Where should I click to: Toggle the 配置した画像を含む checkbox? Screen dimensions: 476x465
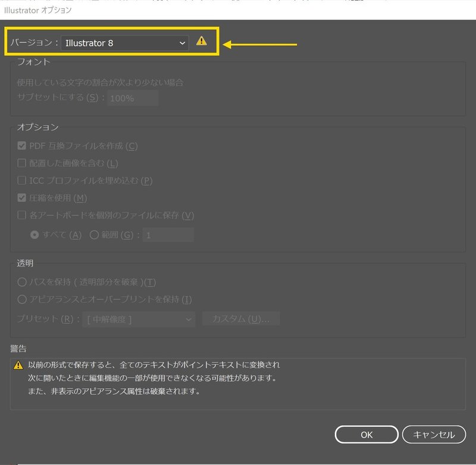(21, 163)
